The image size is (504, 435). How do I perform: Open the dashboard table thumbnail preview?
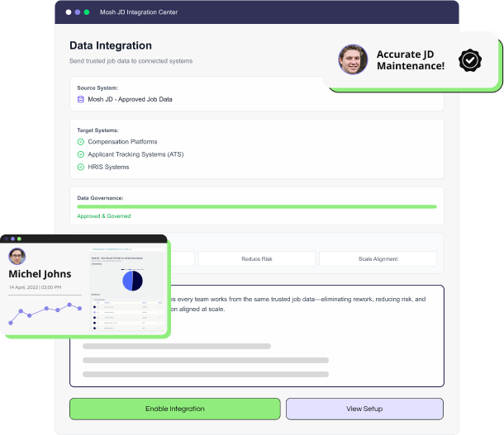[128, 314]
